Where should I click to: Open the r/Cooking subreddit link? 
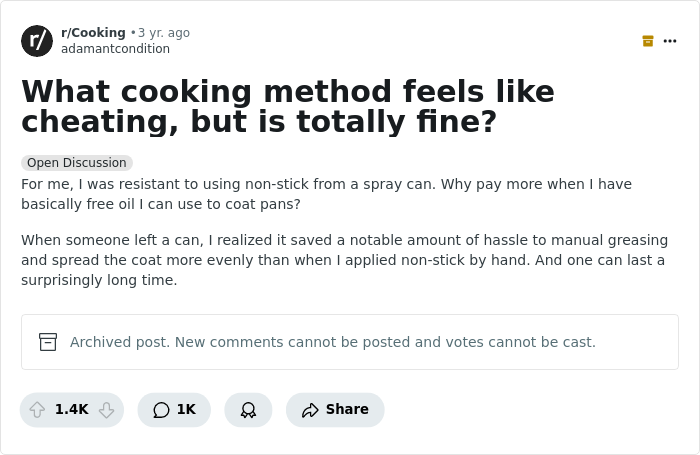tap(93, 33)
